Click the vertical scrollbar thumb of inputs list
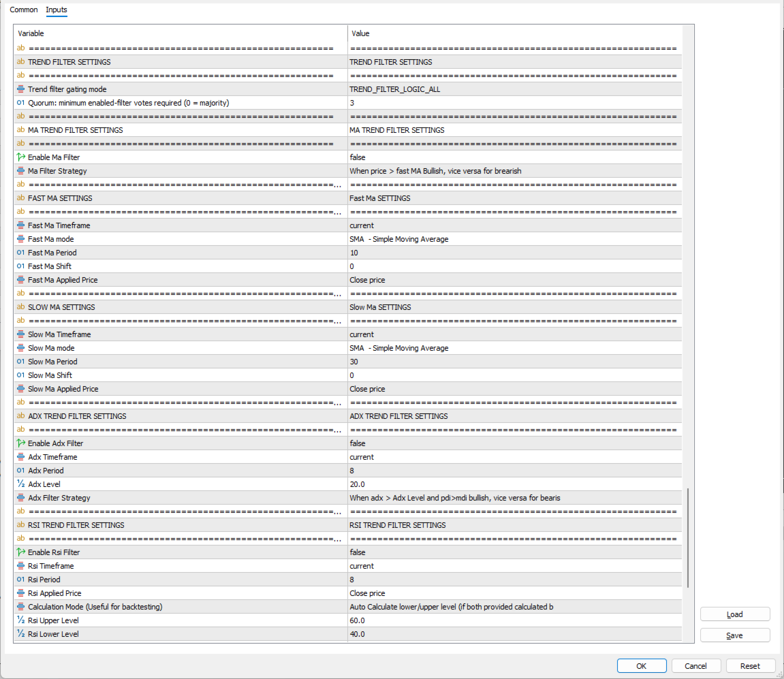 [688, 538]
